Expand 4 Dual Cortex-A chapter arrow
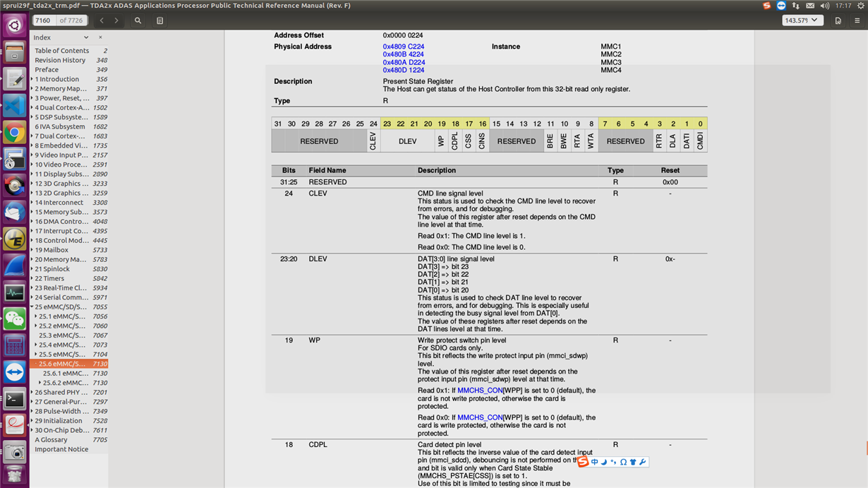Screen dimensions: 868x488 tap(32, 107)
